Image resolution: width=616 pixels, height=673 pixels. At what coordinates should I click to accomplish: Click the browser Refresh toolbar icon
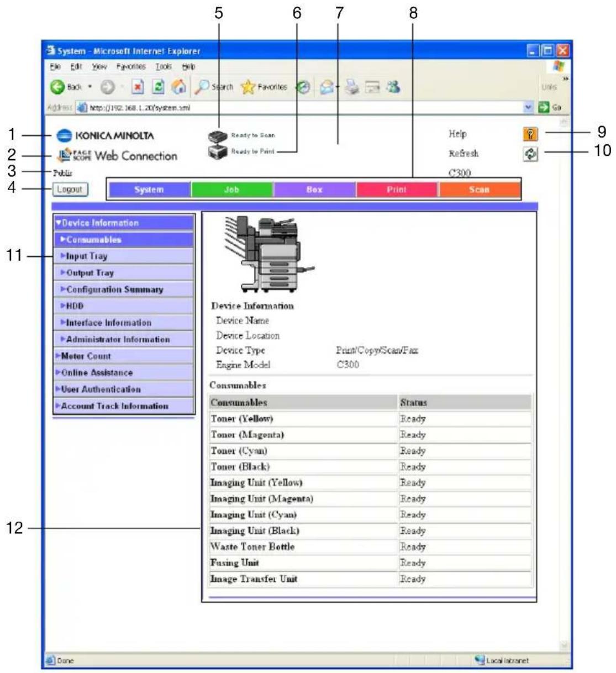click(158, 87)
